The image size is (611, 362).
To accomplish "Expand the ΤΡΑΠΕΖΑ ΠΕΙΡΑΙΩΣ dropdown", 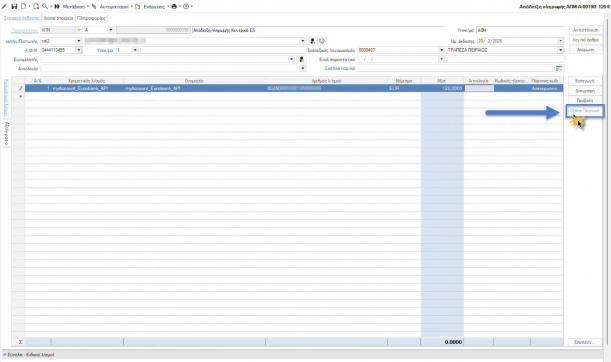I will (x=560, y=50).
